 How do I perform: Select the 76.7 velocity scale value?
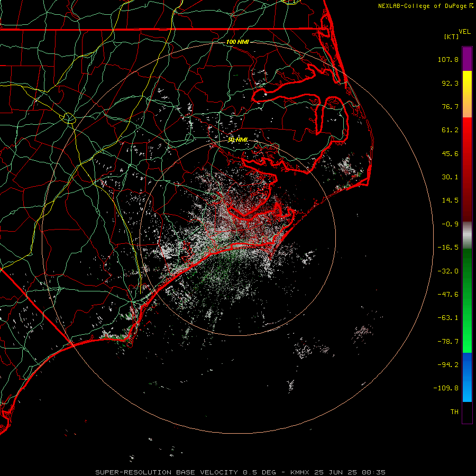(x=450, y=106)
